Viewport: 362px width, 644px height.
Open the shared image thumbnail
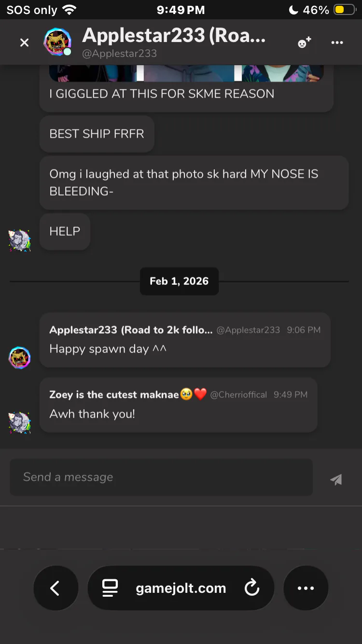(x=186, y=73)
